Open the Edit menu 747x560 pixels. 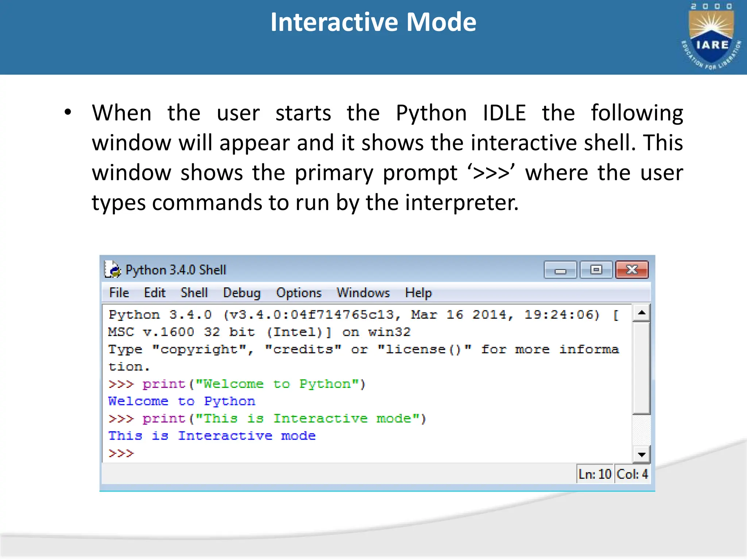[x=155, y=293]
